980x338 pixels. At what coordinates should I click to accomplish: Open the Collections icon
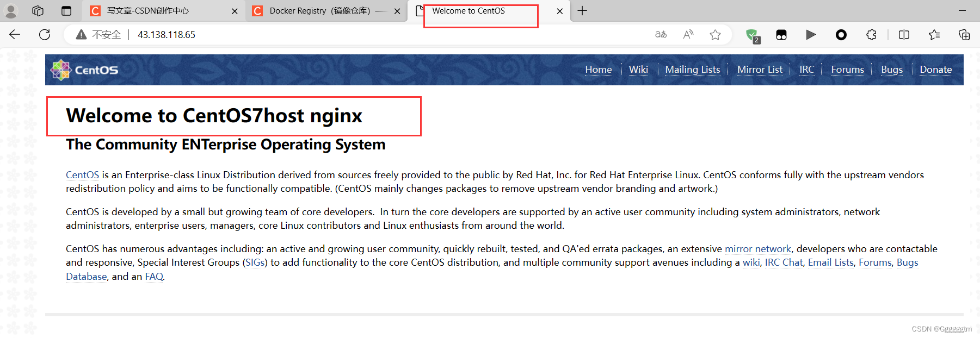[964, 35]
